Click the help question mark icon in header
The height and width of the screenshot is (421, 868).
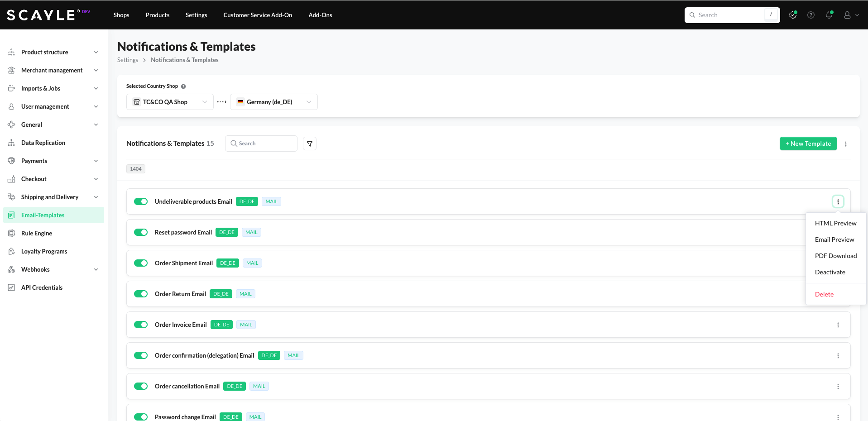[x=810, y=15]
